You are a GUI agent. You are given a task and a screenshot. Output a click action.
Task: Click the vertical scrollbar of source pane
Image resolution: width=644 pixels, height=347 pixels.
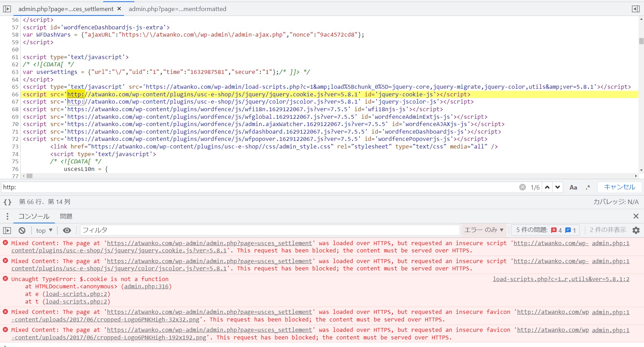point(641,41)
